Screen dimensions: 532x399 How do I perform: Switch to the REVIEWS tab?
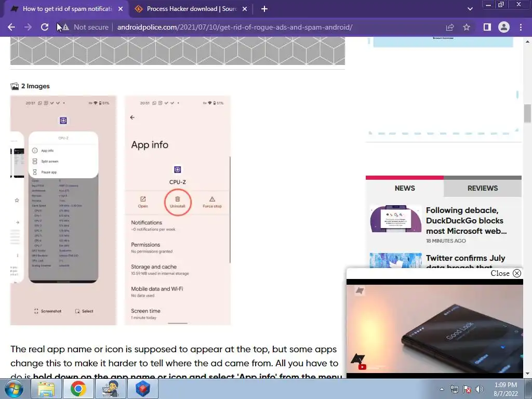[x=483, y=188]
